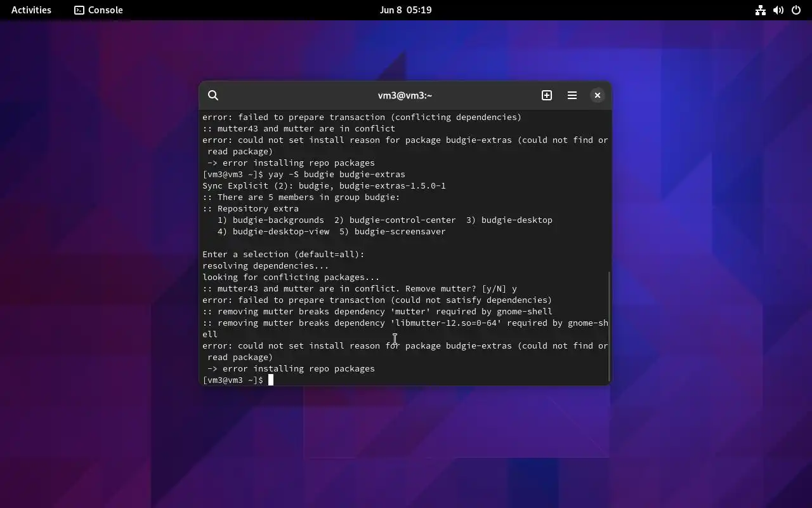Click the last '-> error installing repo packages' line
Screen dimensions: 812x508
click(291, 368)
